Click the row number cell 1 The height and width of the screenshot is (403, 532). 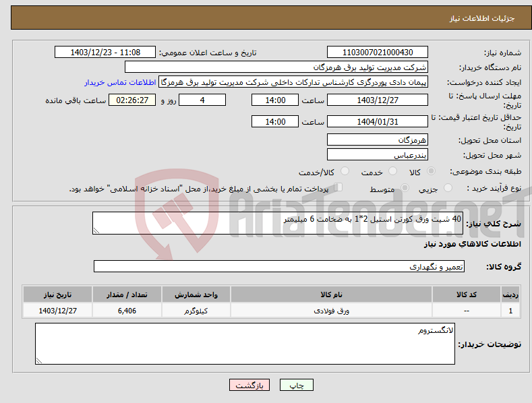coord(510,311)
